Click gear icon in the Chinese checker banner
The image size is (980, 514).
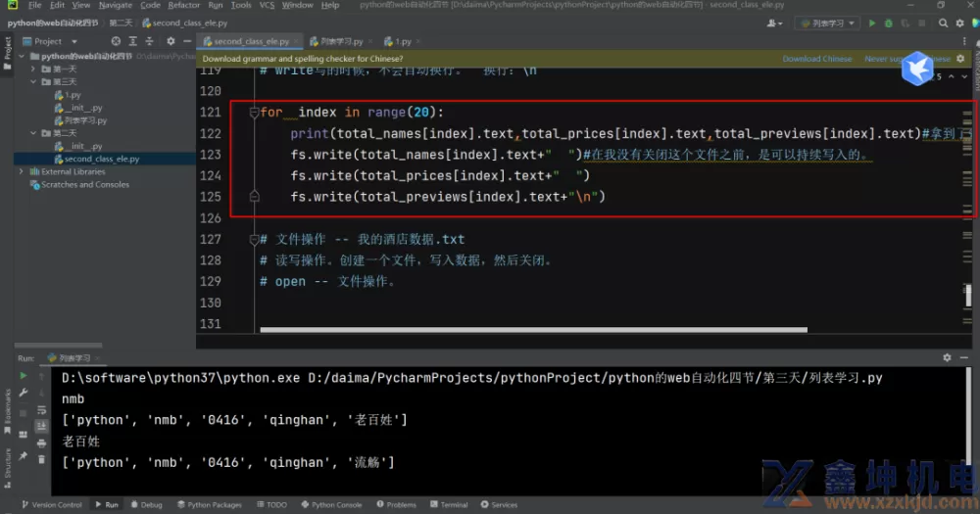pos(960,59)
